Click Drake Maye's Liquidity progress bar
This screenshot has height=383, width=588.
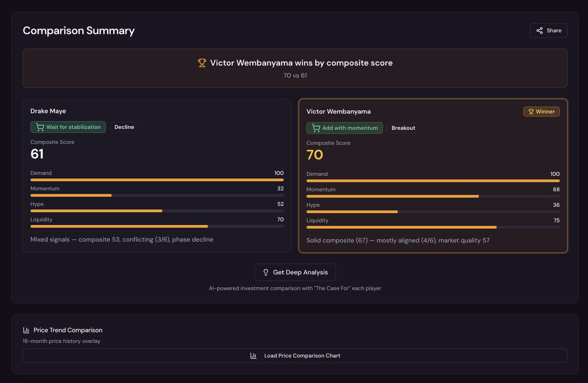point(157,227)
